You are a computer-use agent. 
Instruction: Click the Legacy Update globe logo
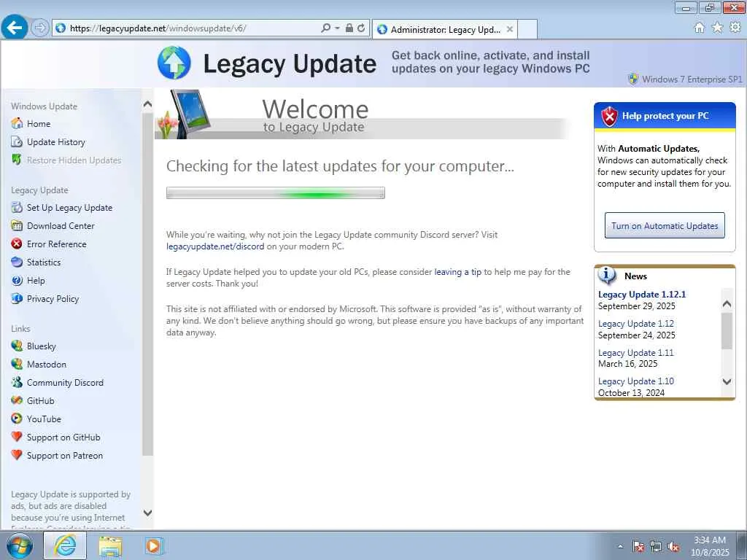click(174, 63)
